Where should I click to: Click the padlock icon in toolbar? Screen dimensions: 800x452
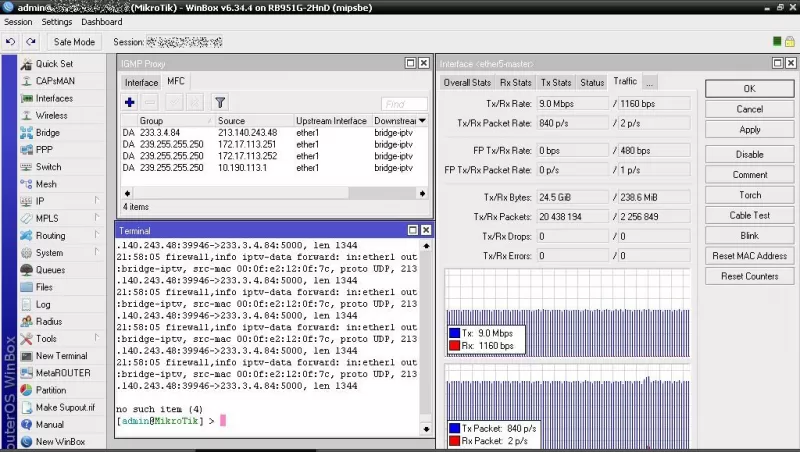(x=789, y=41)
